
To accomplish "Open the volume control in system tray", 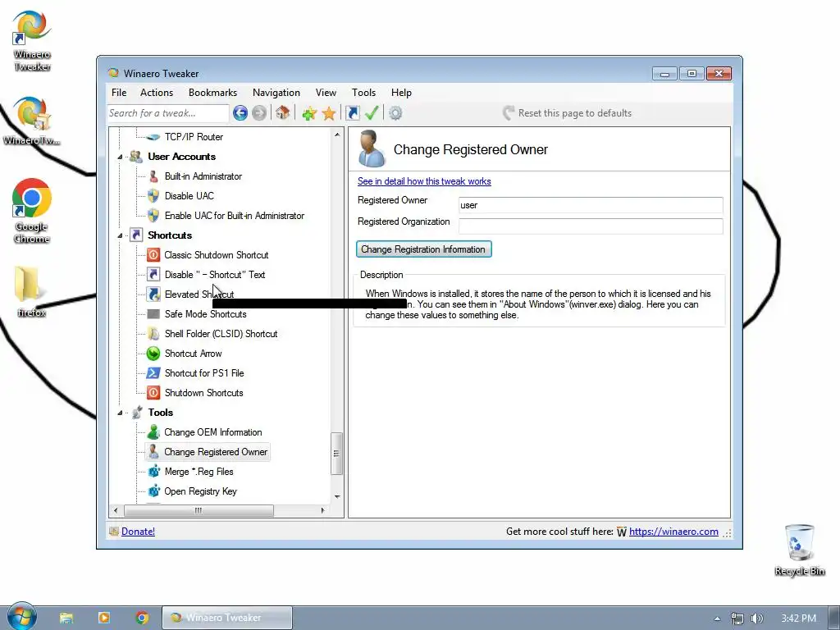I will [756, 619].
